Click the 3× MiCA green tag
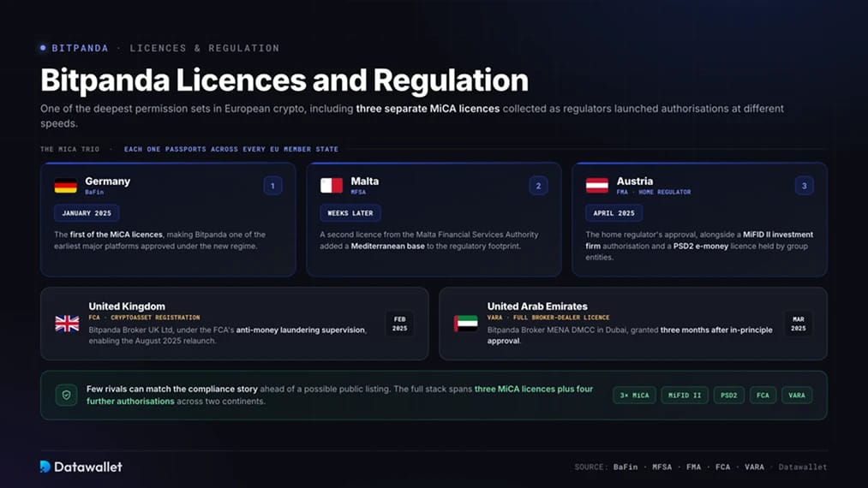Screen dimensions: 868x488 pos(634,395)
